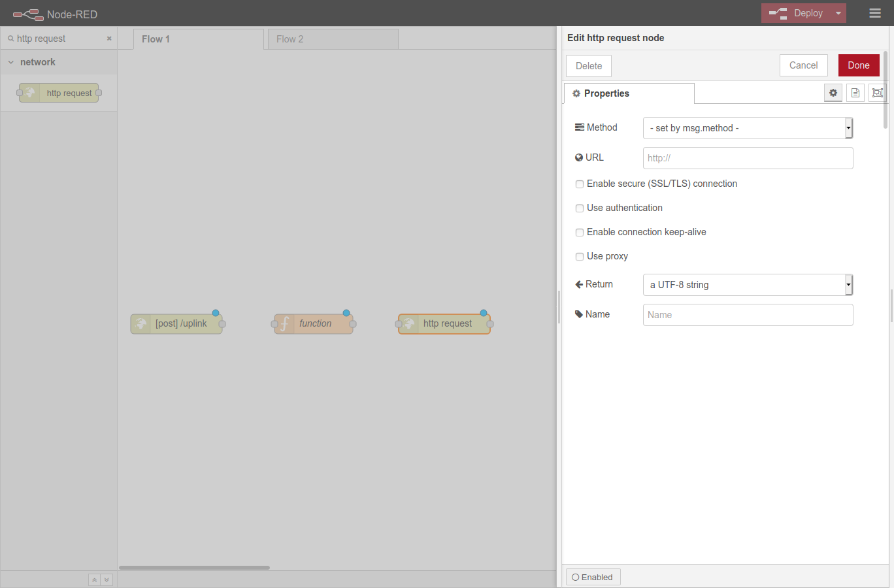The image size is (894, 588).
Task: Collapse the network palette category
Action: tap(10, 62)
